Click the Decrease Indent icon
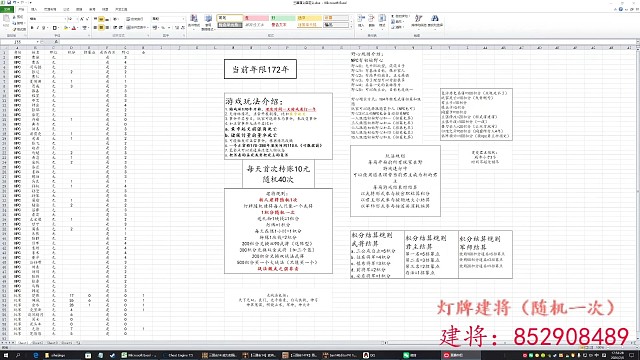 [115, 27]
